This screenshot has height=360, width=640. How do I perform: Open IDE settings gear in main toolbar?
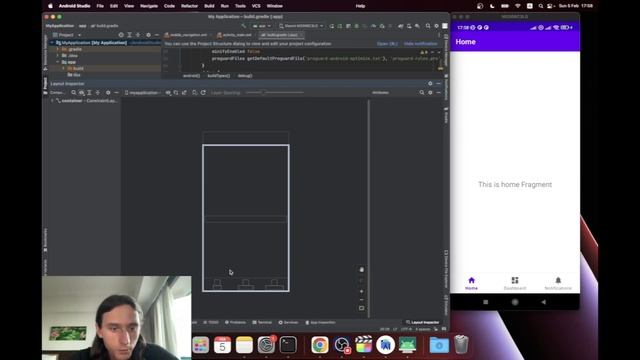[x=436, y=26]
